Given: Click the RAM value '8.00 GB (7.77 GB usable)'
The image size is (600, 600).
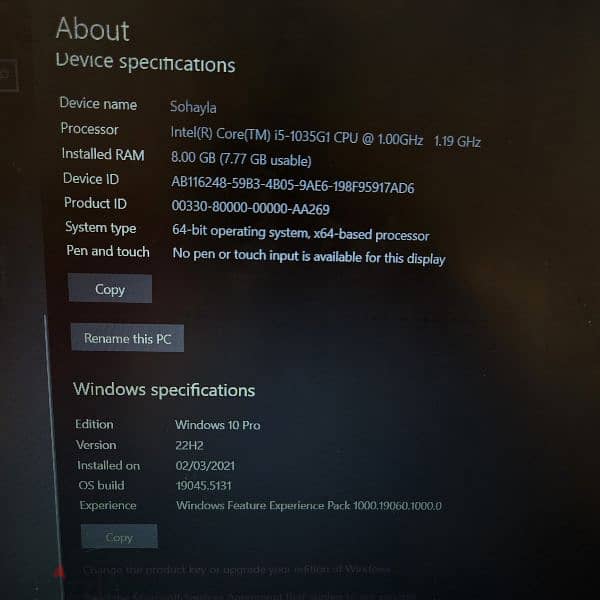Looking at the screenshot, I should (x=241, y=158).
